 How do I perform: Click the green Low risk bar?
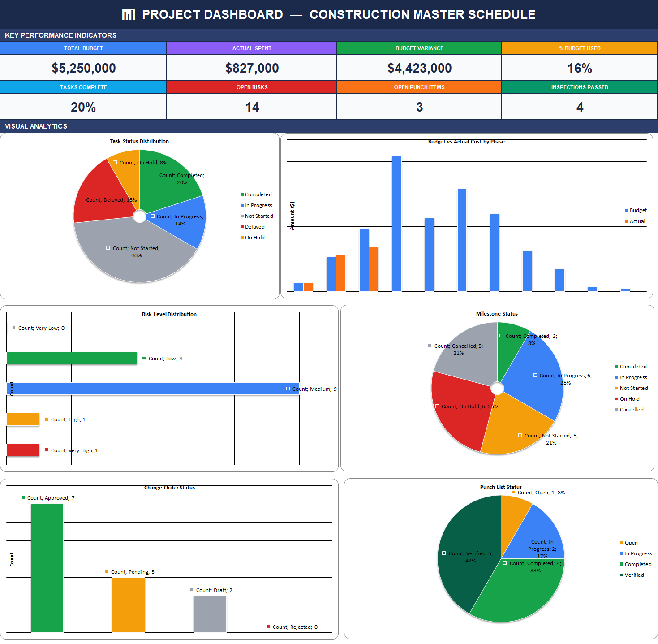(x=72, y=358)
